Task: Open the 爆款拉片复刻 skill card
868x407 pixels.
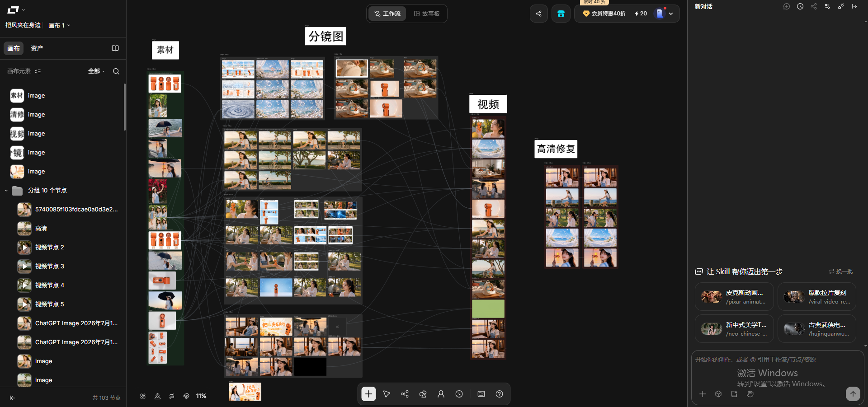Action: click(x=817, y=297)
